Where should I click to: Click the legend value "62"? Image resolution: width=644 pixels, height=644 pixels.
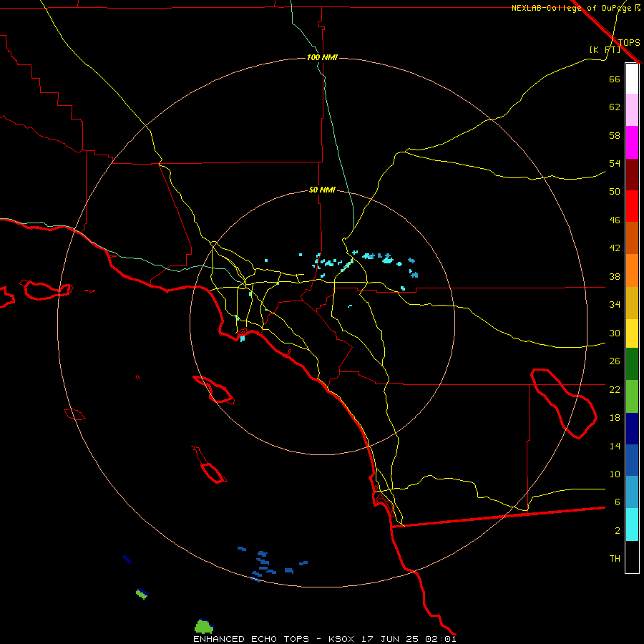pos(615,107)
